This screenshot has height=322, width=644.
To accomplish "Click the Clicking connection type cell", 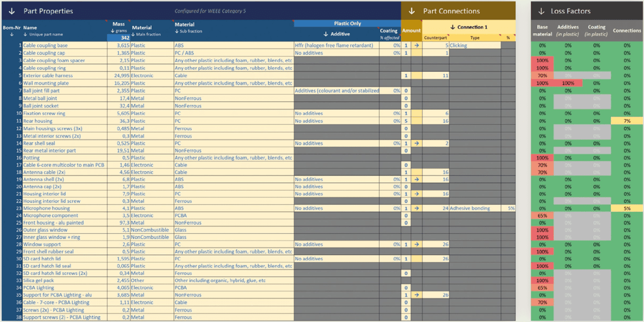I will click(x=474, y=45).
